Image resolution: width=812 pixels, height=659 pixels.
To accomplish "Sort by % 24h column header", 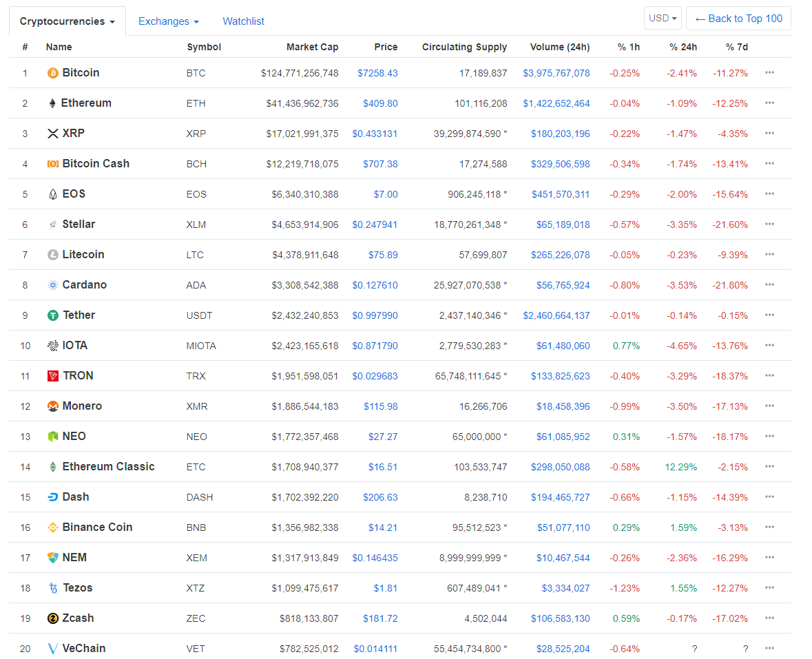I will point(683,47).
